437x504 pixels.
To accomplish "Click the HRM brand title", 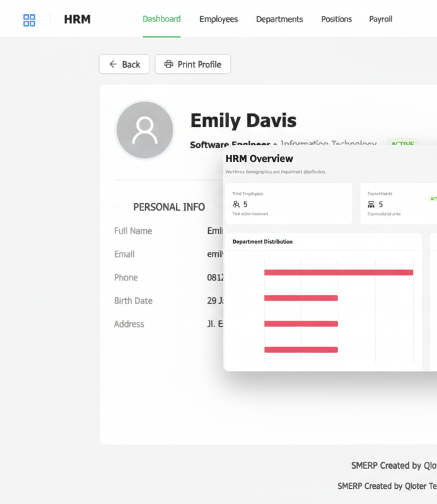I will point(78,20).
